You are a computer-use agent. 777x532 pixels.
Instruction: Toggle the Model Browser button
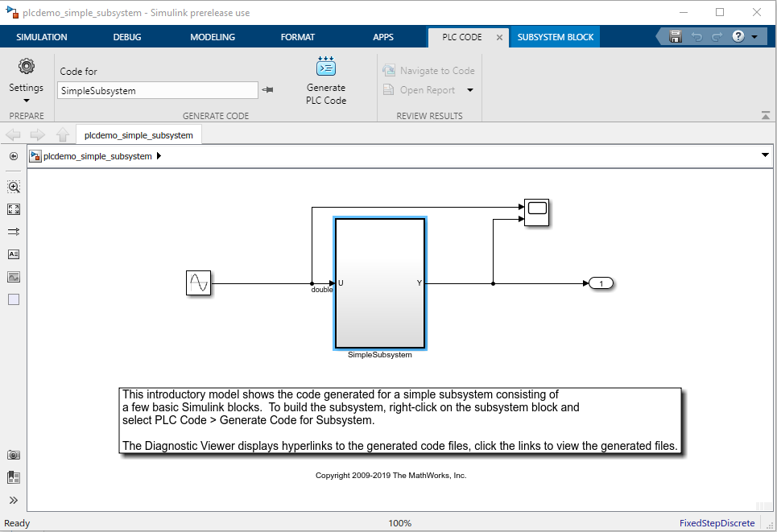pos(14,156)
